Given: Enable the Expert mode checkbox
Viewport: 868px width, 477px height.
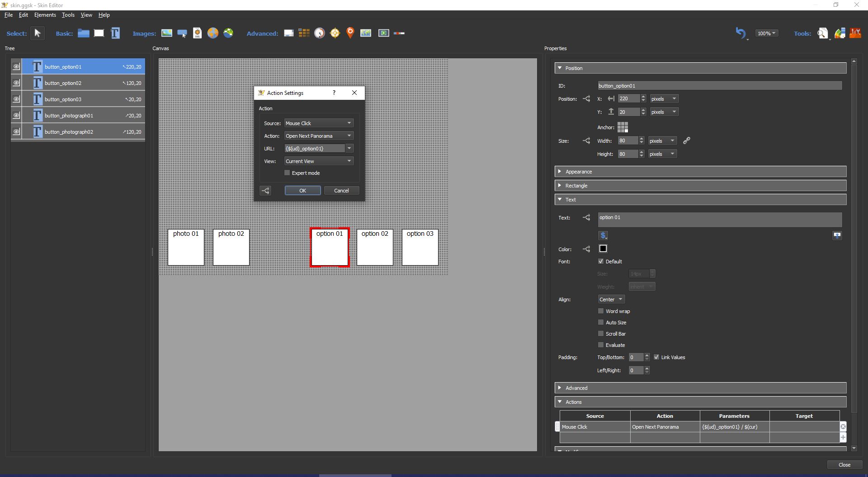Looking at the screenshot, I should [287, 173].
